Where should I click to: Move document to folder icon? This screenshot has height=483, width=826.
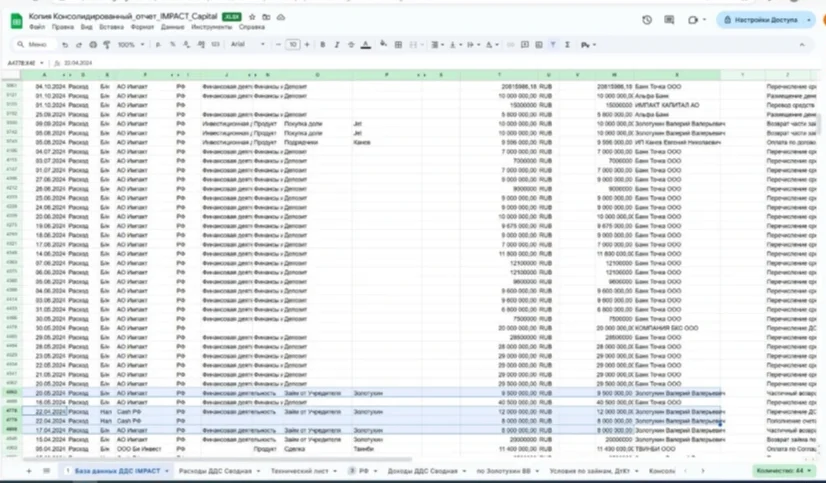pos(266,17)
